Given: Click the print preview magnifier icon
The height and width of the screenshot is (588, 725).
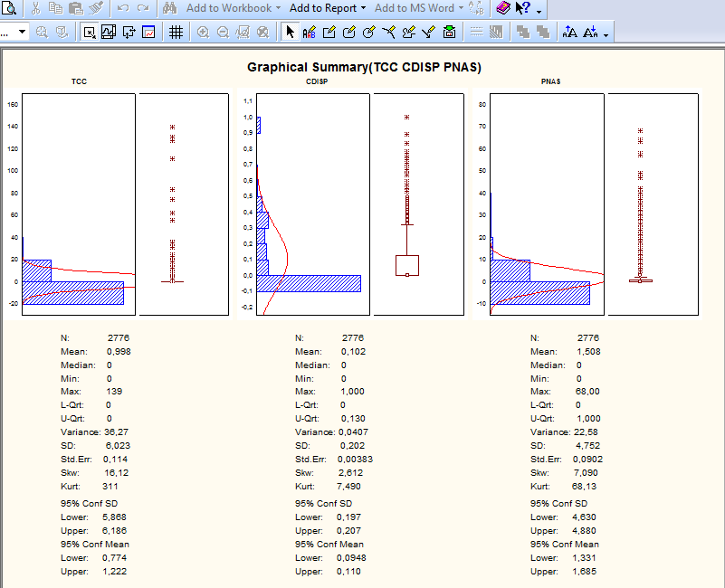Looking at the screenshot, I should click(9, 8).
